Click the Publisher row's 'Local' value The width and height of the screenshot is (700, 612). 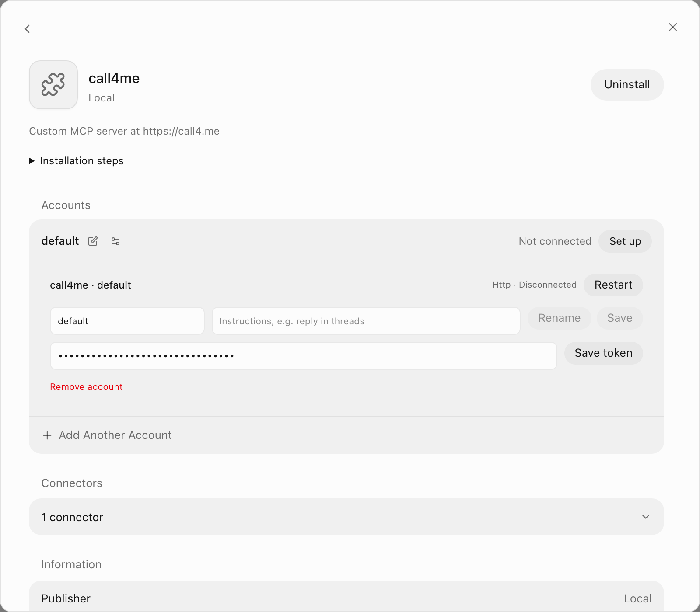tap(637, 598)
